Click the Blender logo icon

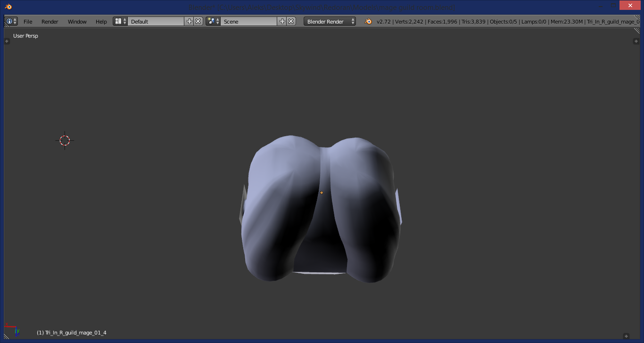coord(368,21)
